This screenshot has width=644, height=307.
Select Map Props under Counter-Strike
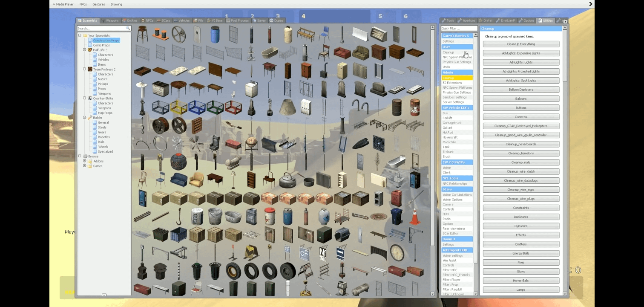tap(105, 113)
